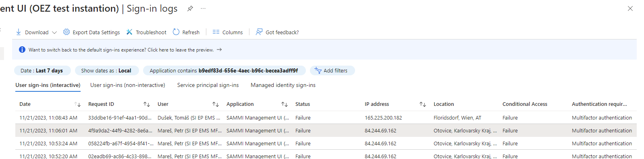Click Failure status in 11:06:01 AM row

tap(303, 131)
